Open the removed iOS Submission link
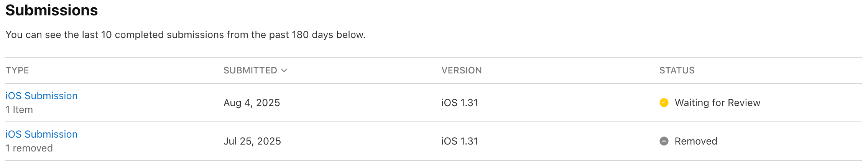 coord(41,134)
